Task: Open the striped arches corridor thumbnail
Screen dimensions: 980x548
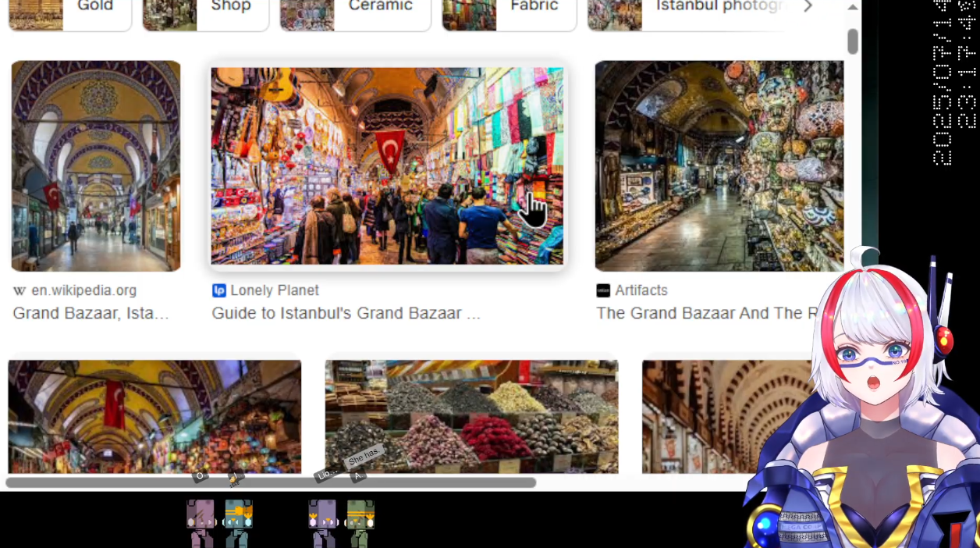Action: (726, 416)
